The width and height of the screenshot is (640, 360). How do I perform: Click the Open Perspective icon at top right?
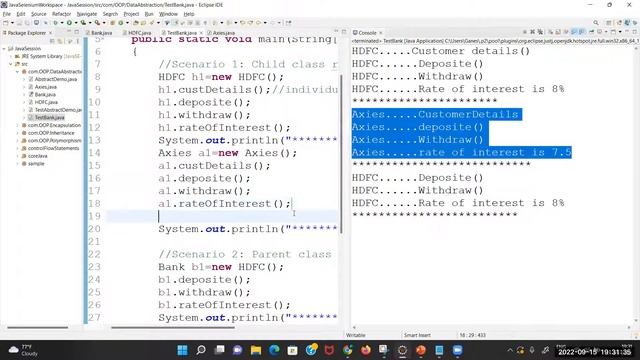[x=609, y=23]
